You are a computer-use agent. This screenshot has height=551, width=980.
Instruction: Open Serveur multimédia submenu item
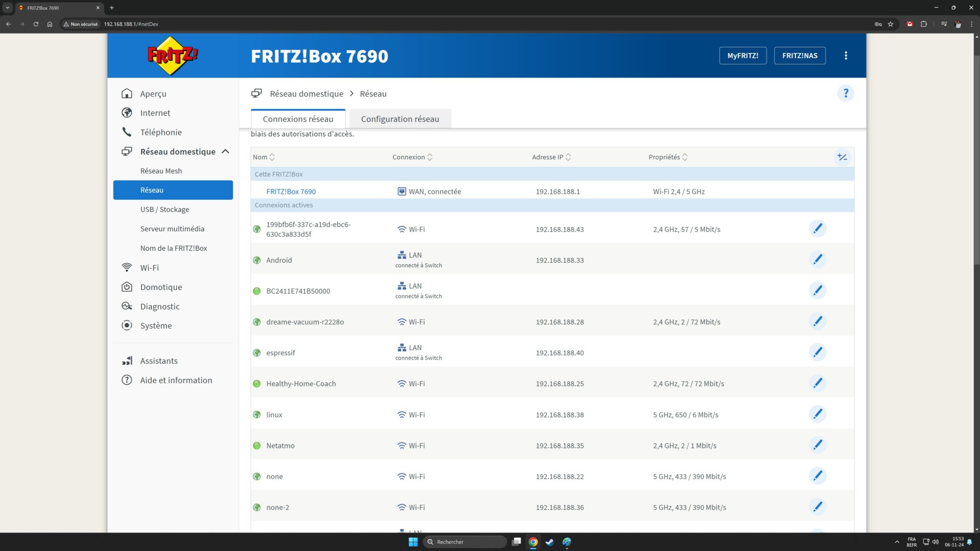(x=173, y=229)
